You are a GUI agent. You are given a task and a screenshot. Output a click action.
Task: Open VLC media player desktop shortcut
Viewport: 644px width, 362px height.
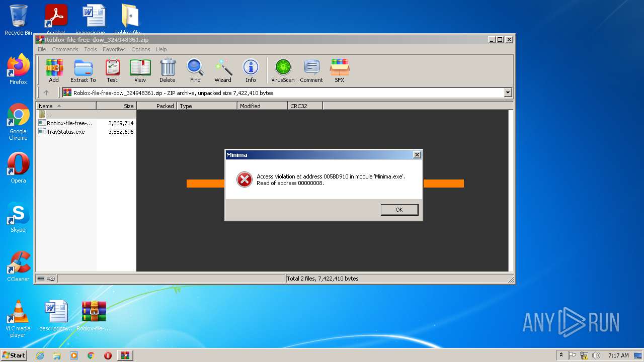(x=18, y=319)
